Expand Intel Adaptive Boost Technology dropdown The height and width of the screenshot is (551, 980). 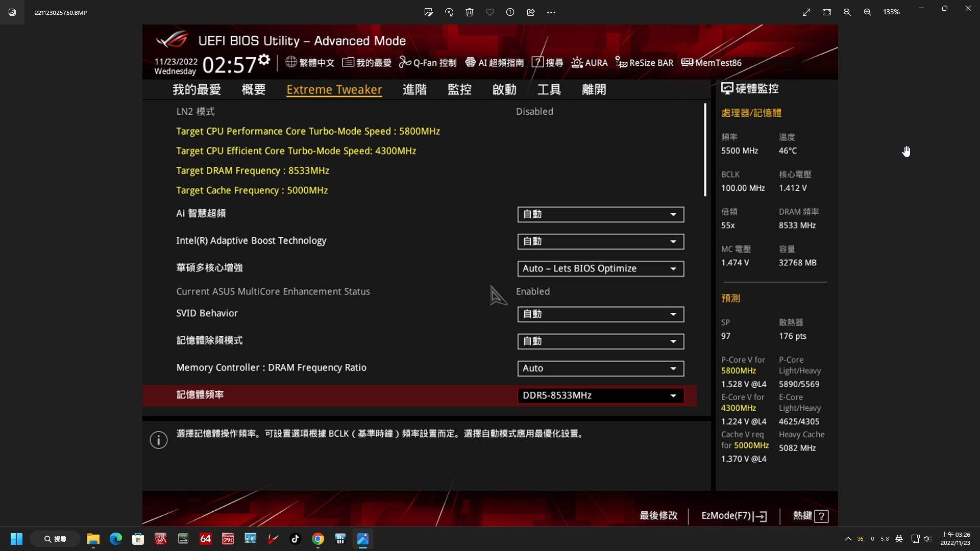(601, 241)
